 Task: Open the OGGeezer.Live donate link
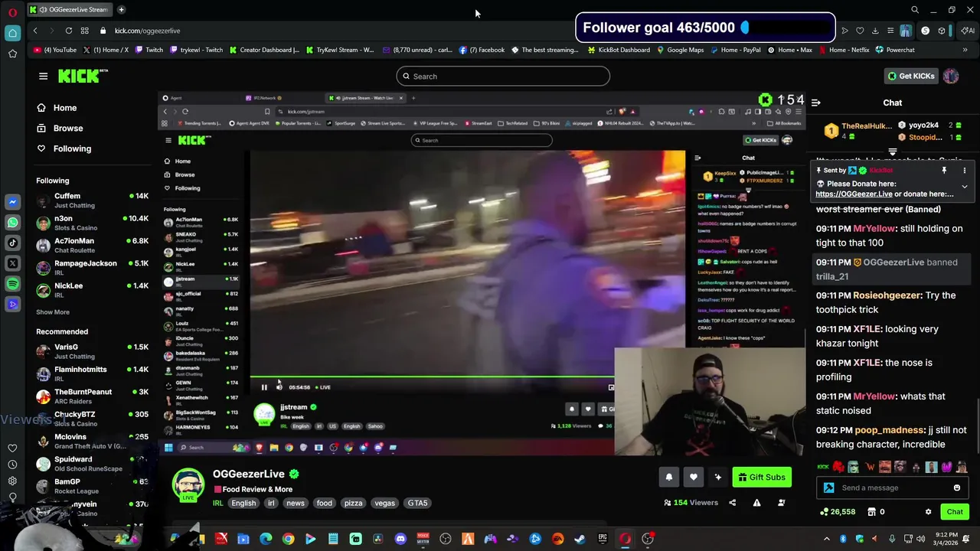[x=854, y=194]
